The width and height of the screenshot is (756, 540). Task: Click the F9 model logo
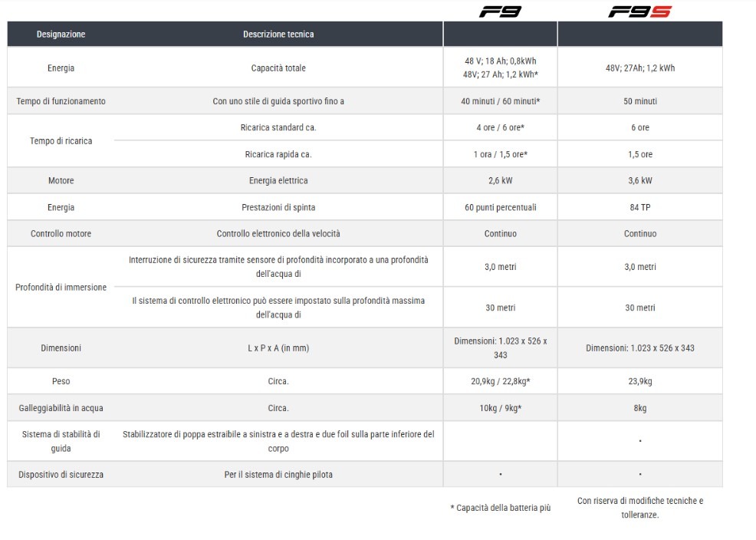point(500,12)
